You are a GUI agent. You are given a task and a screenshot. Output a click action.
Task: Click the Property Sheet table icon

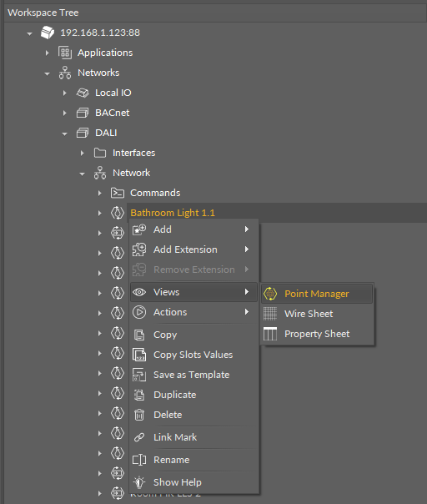point(270,334)
